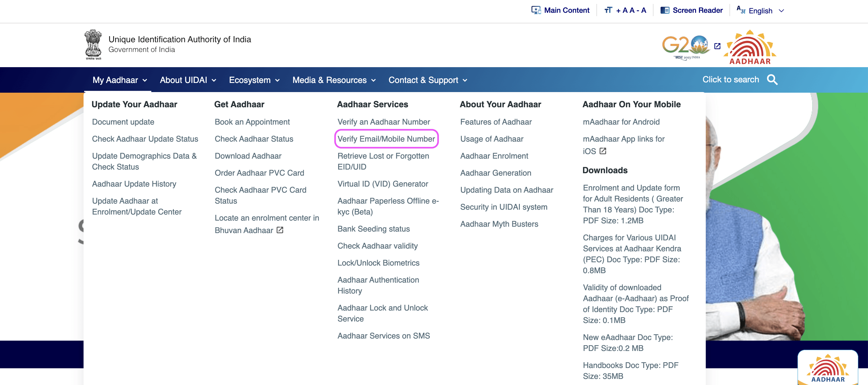Download Enrolment and Update form for Adult Residents
868x385 pixels.
coord(633,204)
